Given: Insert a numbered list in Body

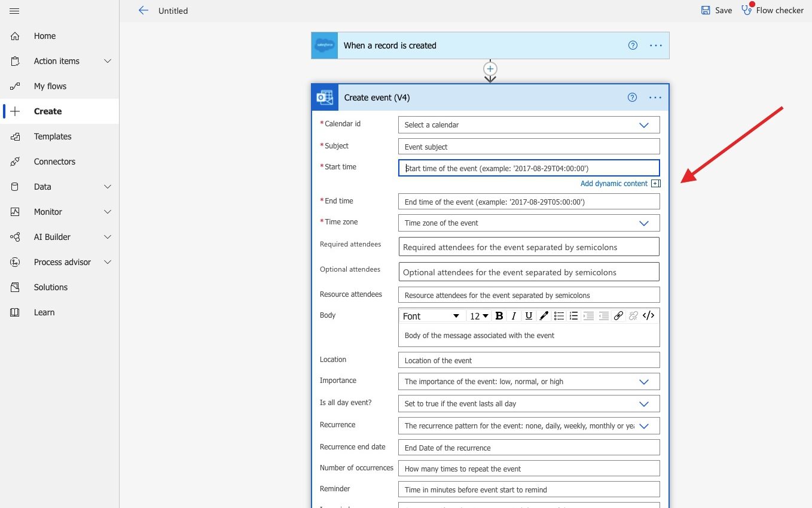Looking at the screenshot, I should pos(573,316).
